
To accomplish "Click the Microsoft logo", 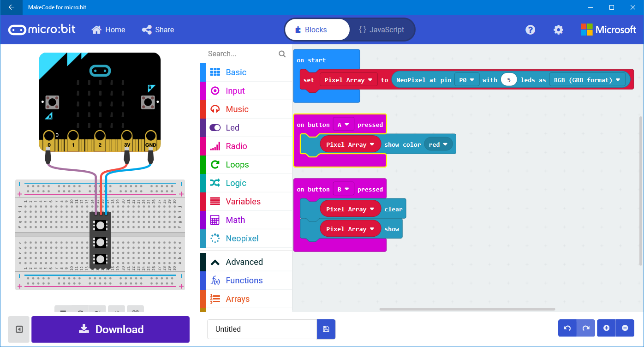I will (x=608, y=30).
